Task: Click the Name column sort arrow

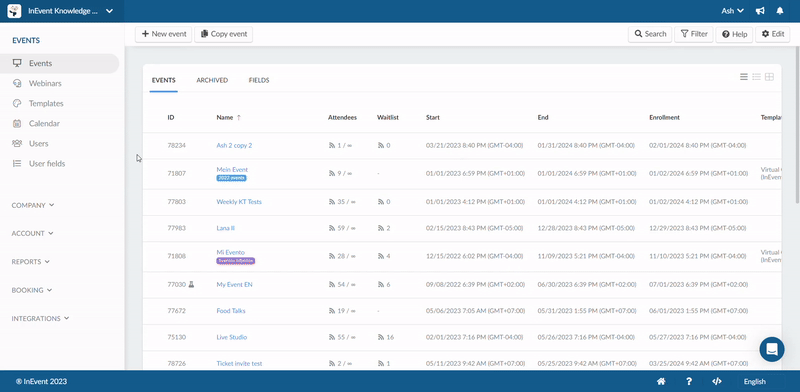Action: point(238,117)
